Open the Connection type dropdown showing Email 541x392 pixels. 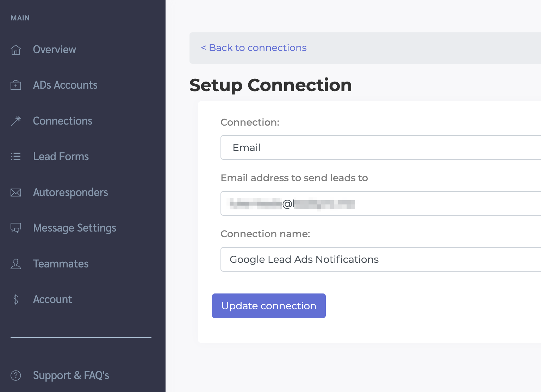coord(380,147)
